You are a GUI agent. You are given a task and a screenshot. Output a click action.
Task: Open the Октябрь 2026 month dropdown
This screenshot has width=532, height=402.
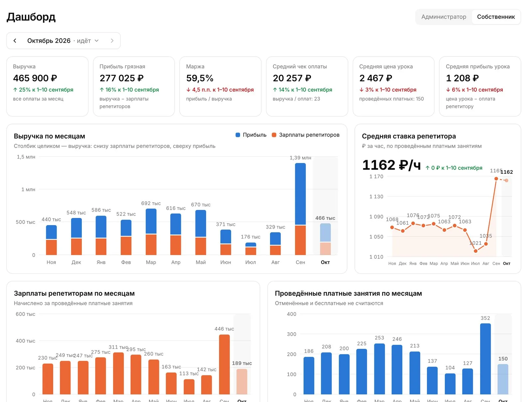(x=63, y=41)
